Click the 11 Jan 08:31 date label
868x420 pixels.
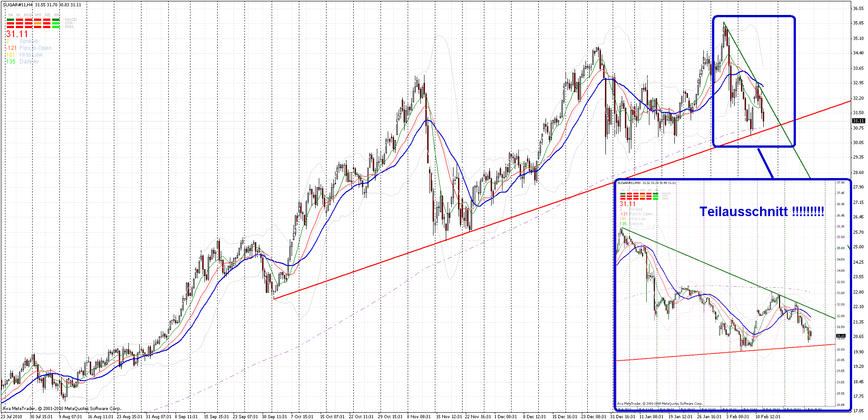pos(651,416)
